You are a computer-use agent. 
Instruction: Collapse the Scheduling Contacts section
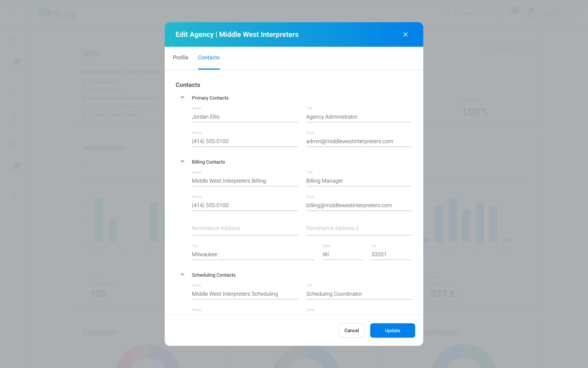(x=182, y=275)
